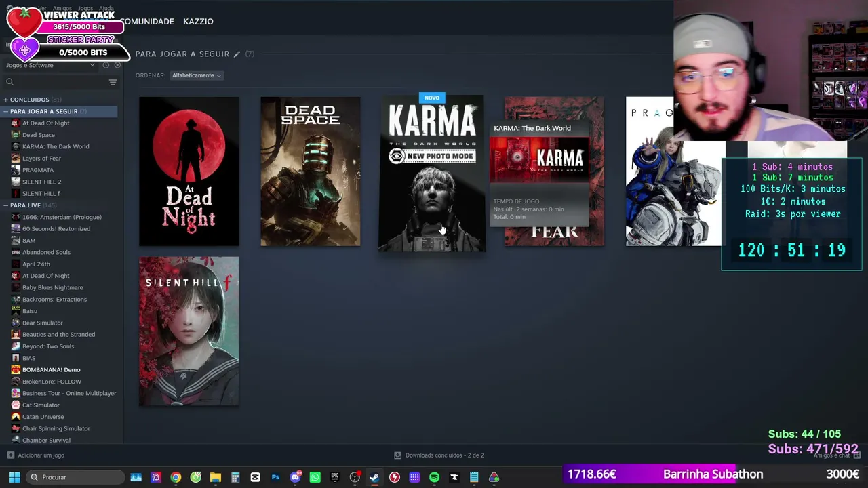Open the Alfabeticamente sort dropdown
Image resolution: width=868 pixels, height=488 pixels.
point(196,75)
